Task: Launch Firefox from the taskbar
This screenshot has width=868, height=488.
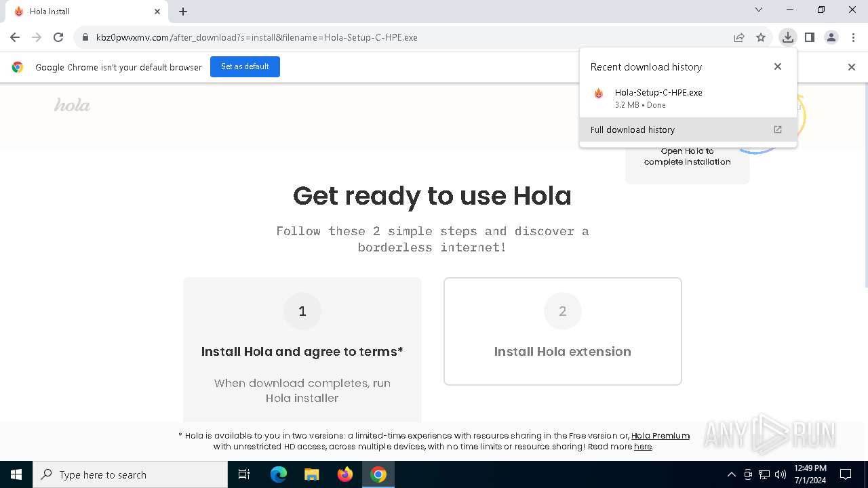Action: pyautogui.click(x=345, y=474)
